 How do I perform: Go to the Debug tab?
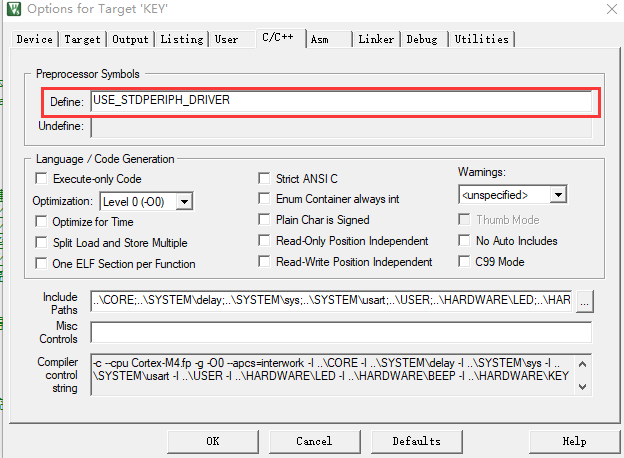[x=424, y=39]
